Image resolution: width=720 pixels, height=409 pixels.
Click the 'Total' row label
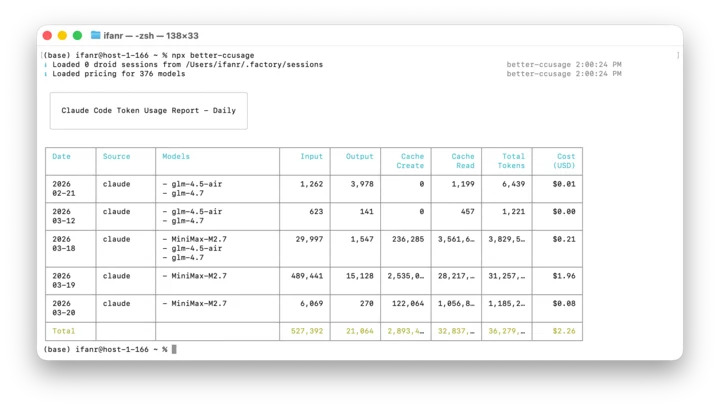[63, 331]
